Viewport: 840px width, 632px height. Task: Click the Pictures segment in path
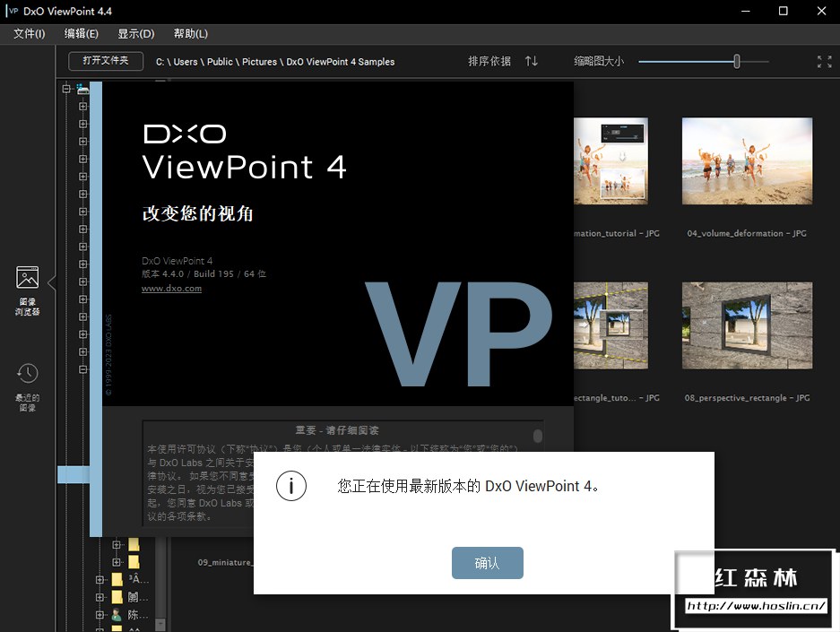(259, 62)
